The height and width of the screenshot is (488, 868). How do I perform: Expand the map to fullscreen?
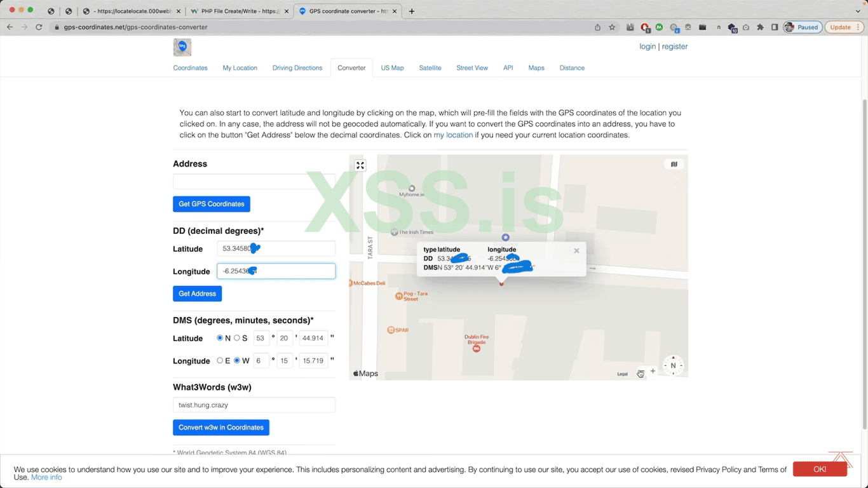point(360,165)
